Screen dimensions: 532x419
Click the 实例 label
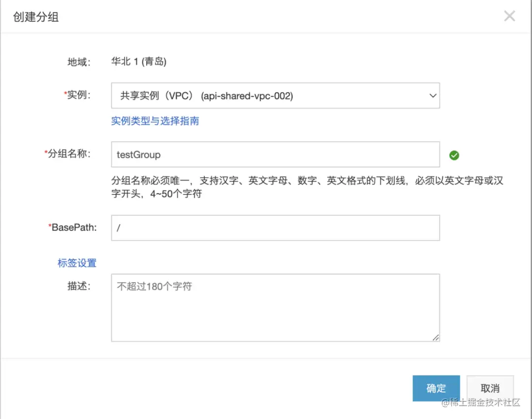pyautogui.click(x=77, y=95)
